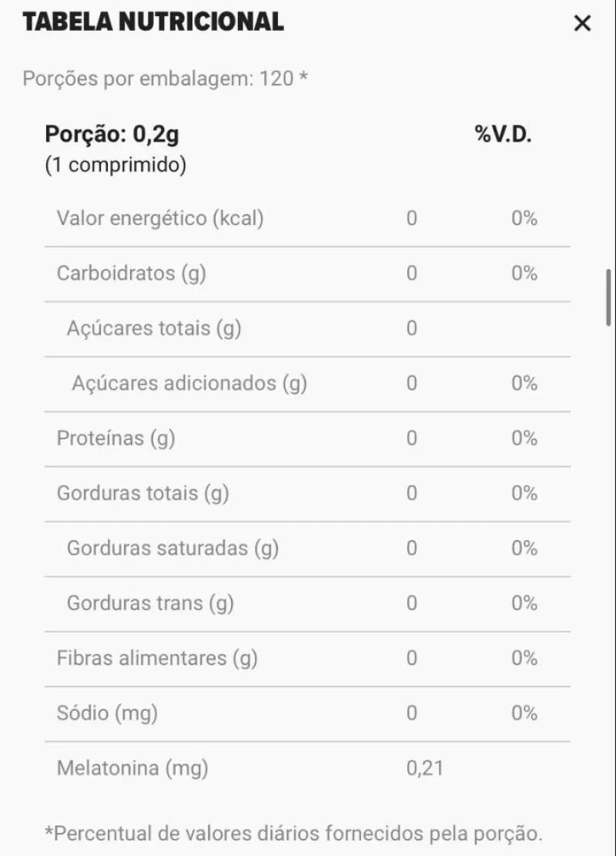Click the %V.D. column header
The width and height of the screenshot is (616, 856).
pos(503,134)
